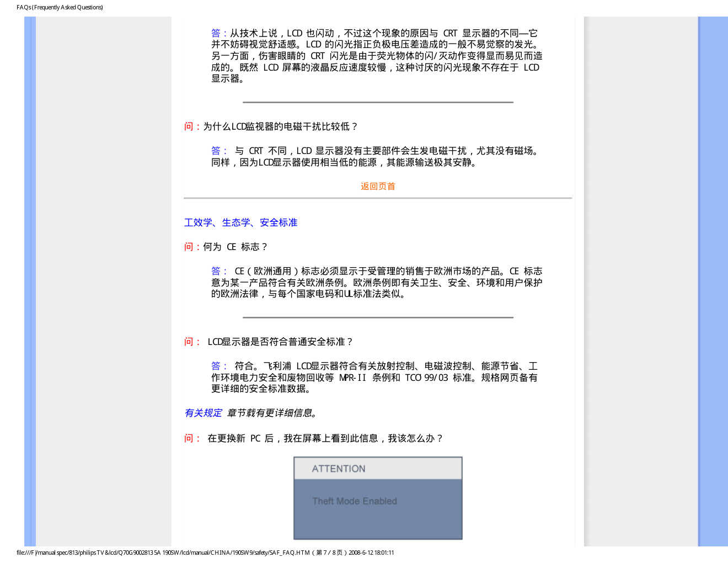The image size is (728, 563).
Task: Click the answer starting CE（欧洲通用）标志
Action: point(377,283)
